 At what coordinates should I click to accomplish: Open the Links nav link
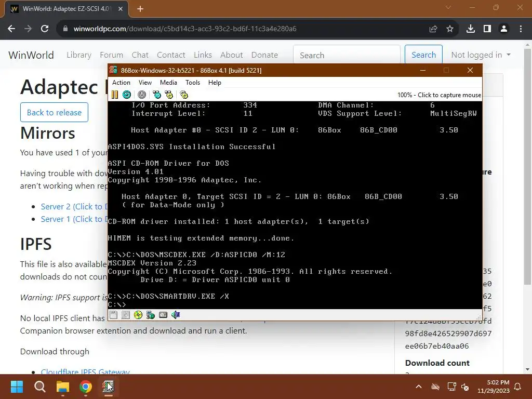[x=203, y=55]
